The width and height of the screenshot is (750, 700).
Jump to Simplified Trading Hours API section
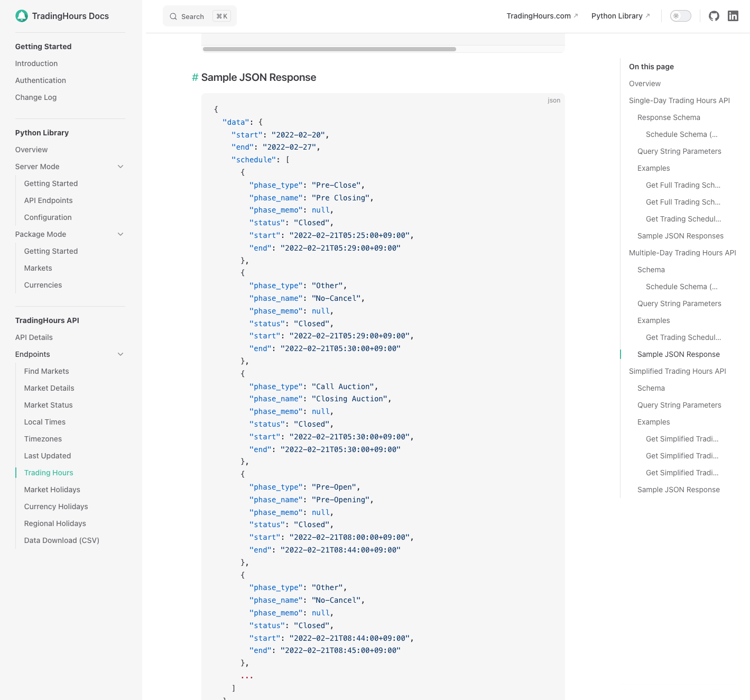[677, 371]
